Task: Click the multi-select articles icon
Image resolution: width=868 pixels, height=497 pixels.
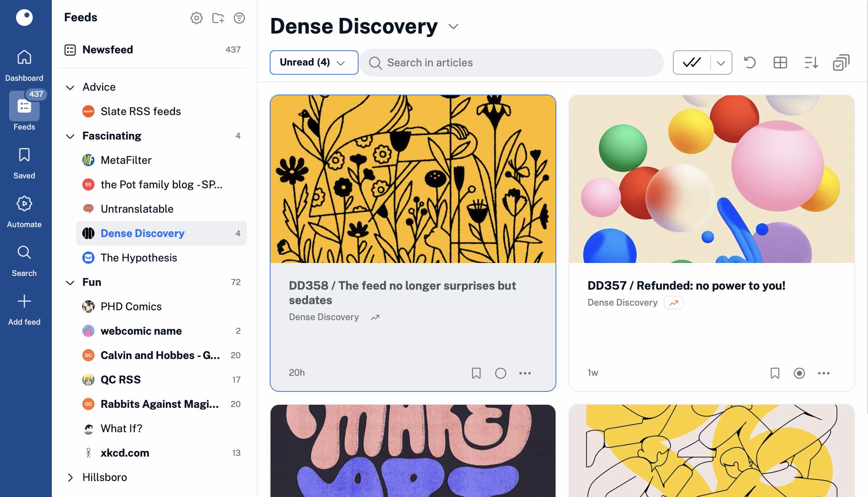Action: (x=841, y=63)
